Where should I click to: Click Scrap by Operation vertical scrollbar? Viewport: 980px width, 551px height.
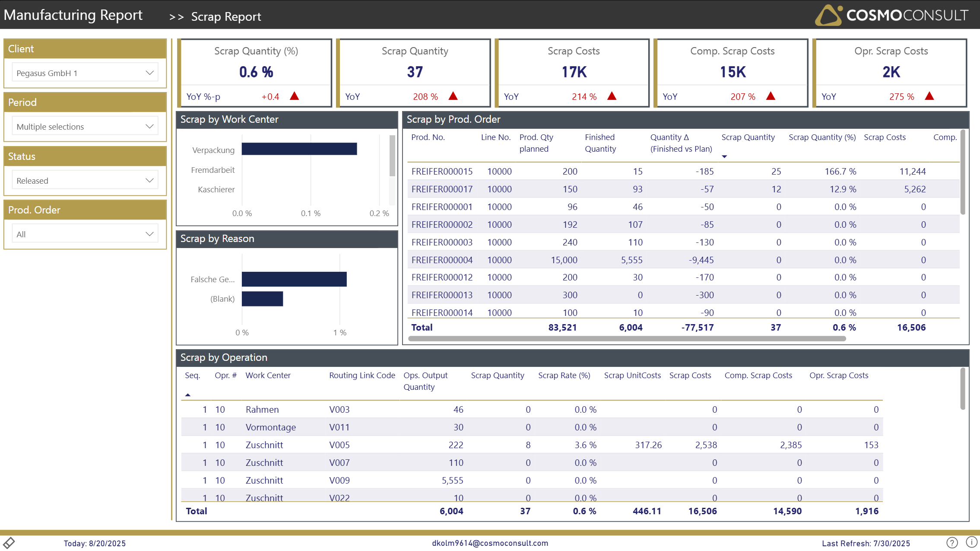pos(962,389)
